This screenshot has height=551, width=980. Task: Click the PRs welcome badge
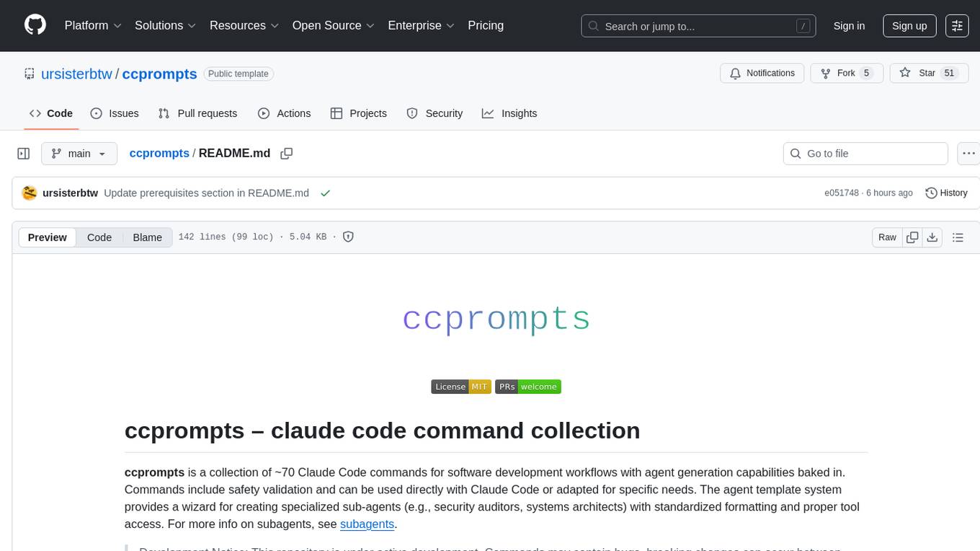(527, 387)
